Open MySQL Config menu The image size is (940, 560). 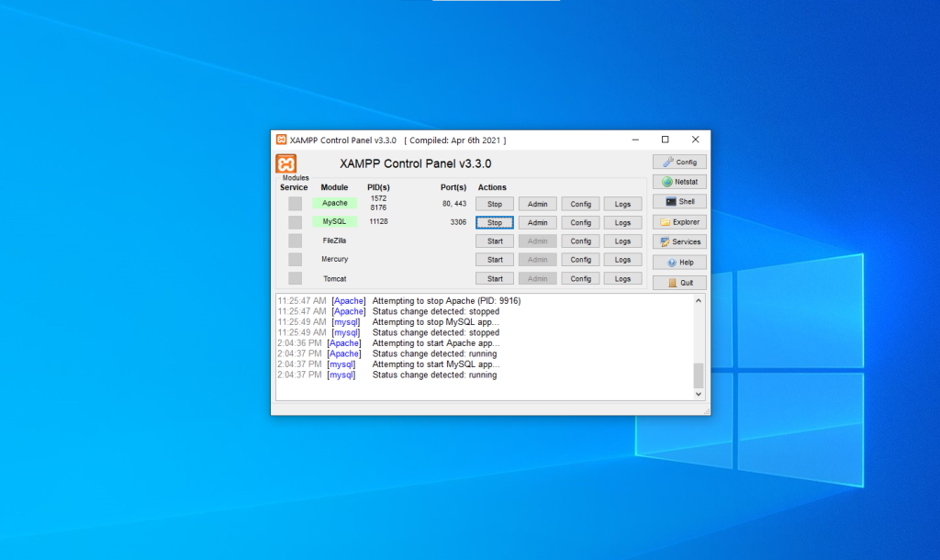tap(580, 222)
